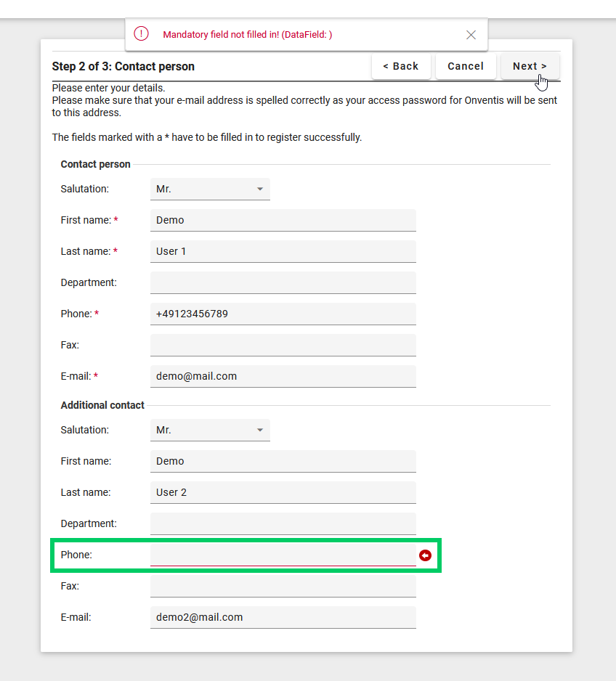This screenshot has height=681, width=616.
Task: Focus the Additional contact Fax field
Action: click(283, 586)
